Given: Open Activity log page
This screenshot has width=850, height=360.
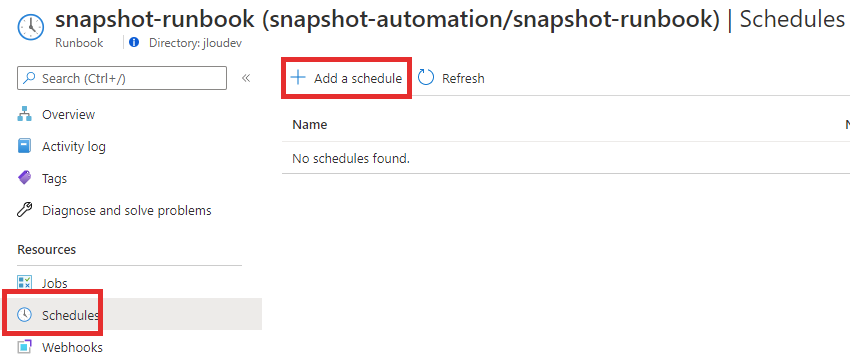Looking at the screenshot, I should click(74, 146).
